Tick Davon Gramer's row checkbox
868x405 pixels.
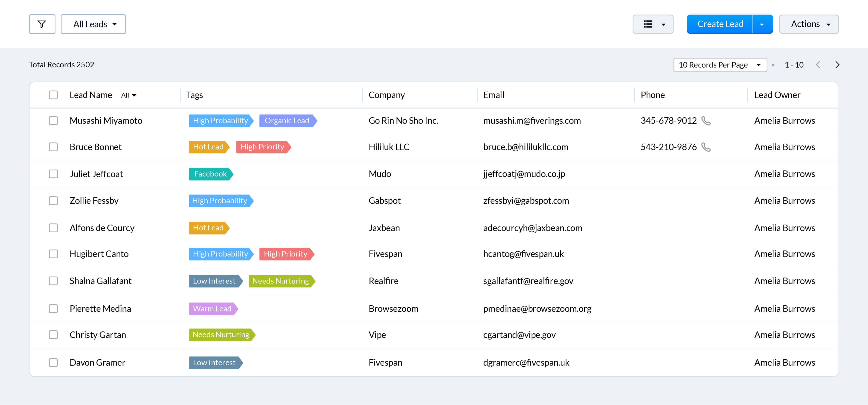(x=53, y=363)
